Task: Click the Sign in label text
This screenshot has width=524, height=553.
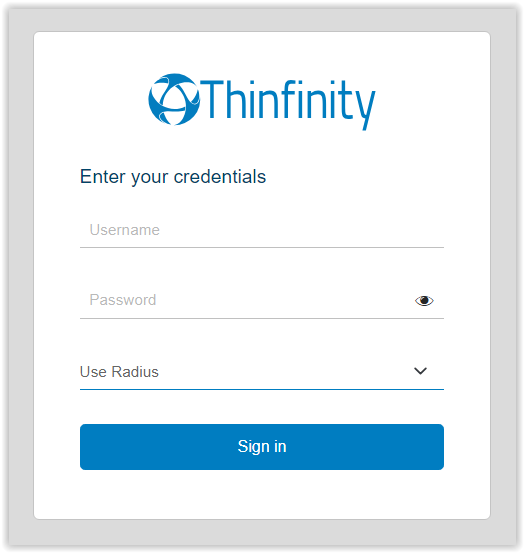Action: [262, 447]
